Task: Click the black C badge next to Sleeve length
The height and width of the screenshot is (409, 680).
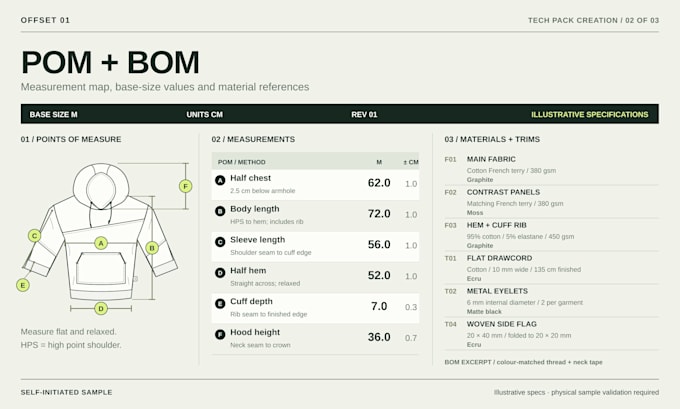Action: [x=220, y=242]
